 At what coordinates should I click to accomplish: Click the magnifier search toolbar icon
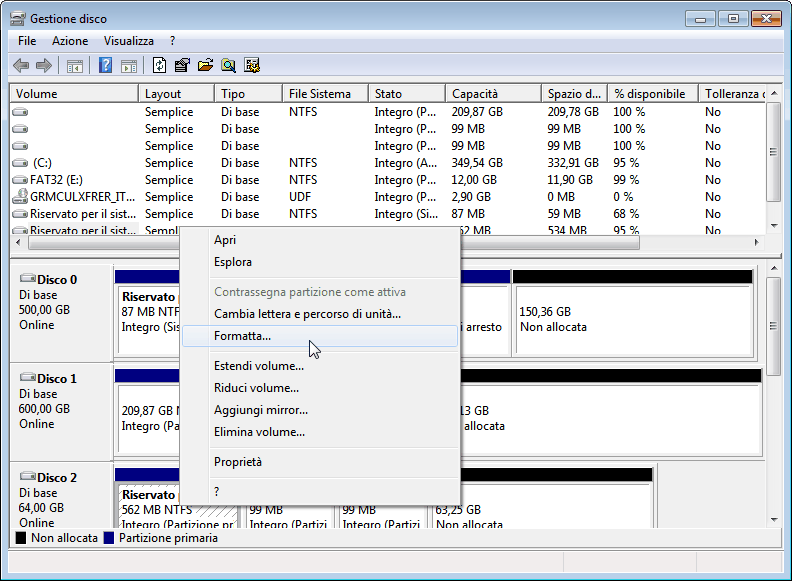[x=229, y=66]
